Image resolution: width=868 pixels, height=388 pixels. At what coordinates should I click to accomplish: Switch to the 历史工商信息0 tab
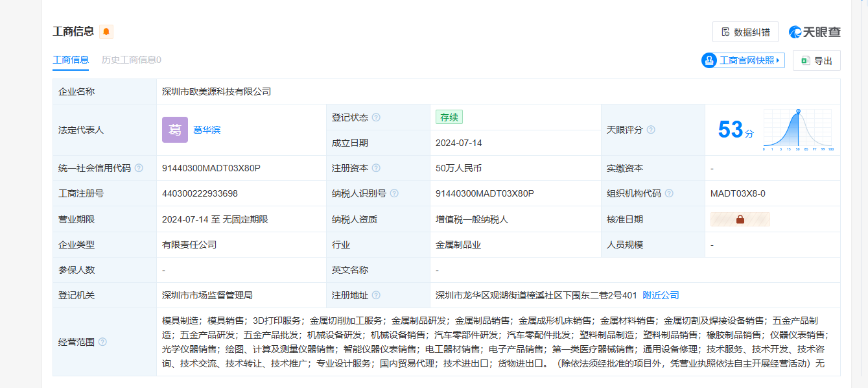tap(131, 60)
